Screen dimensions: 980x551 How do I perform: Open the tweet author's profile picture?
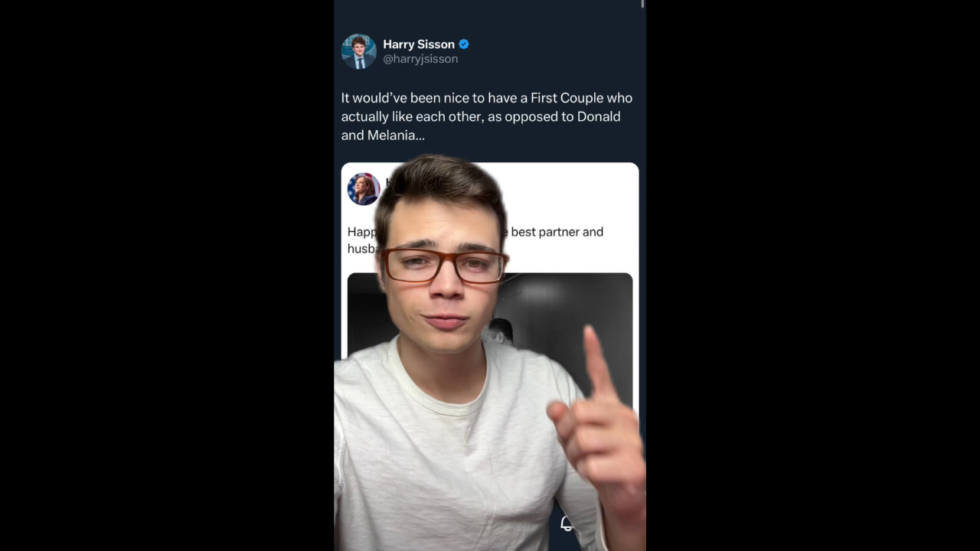click(x=358, y=51)
